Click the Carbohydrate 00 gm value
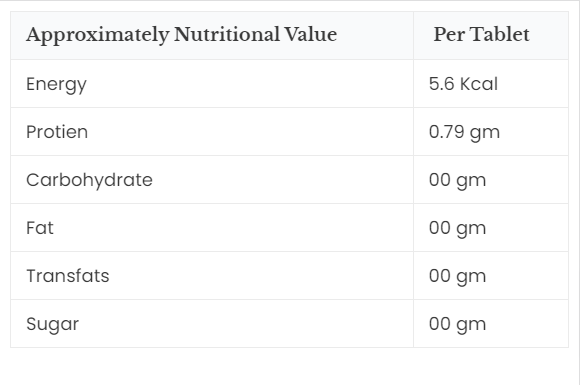The height and width of the screenshot is (385, 580). [x=457, y=180]
